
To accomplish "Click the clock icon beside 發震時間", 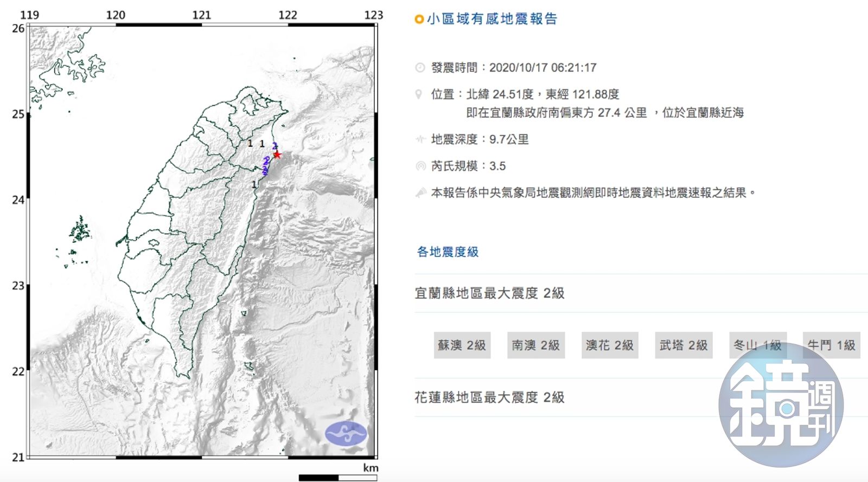I will pos(420,68).
